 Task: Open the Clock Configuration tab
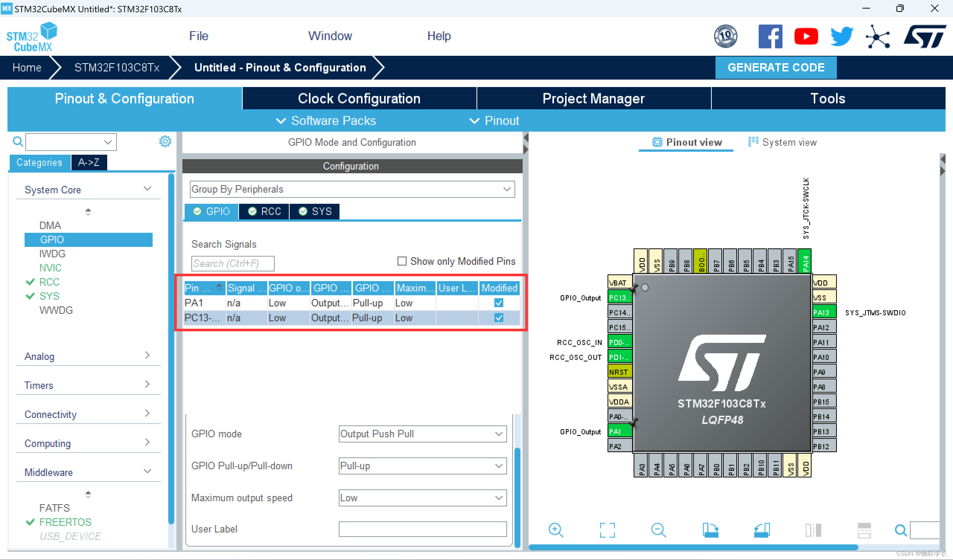tap(360, 99)
